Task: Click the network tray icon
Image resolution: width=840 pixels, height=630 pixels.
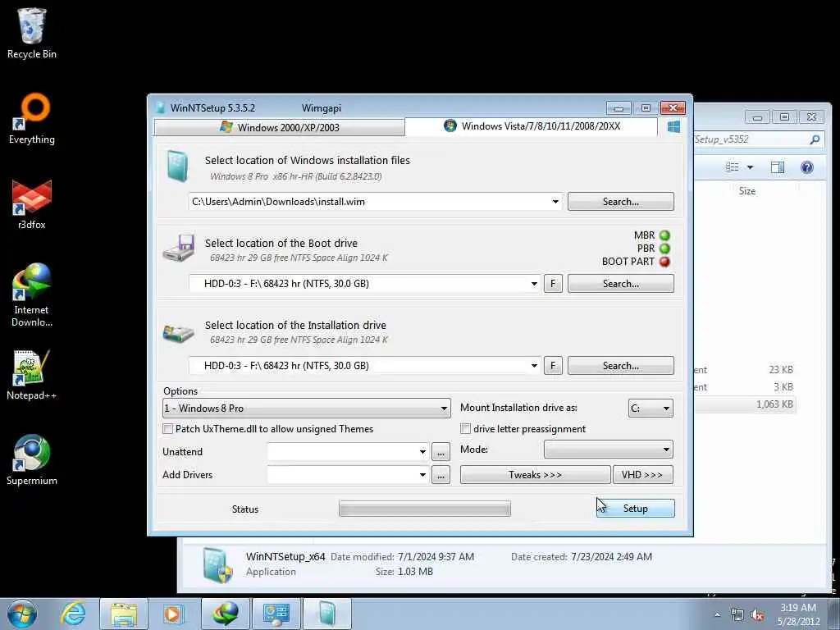Action: point(737,615)
